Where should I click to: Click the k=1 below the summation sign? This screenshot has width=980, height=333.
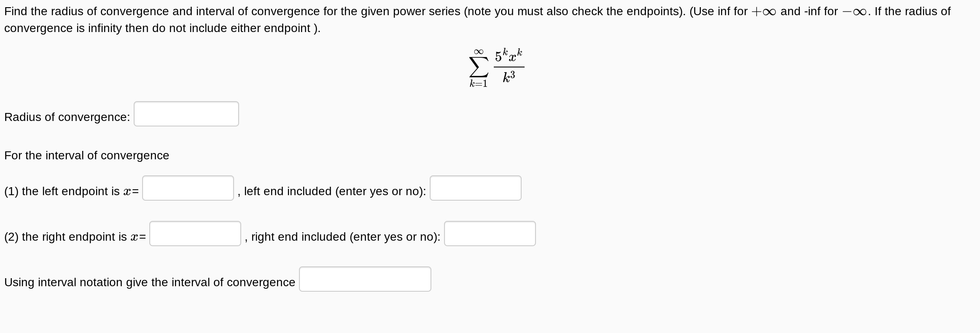click(478, 84)
